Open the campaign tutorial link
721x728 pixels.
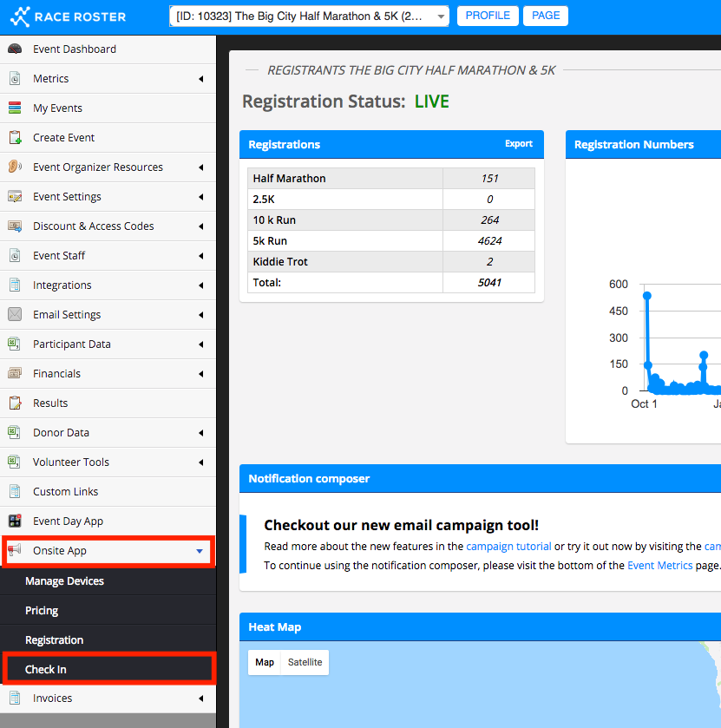[508, 547]
